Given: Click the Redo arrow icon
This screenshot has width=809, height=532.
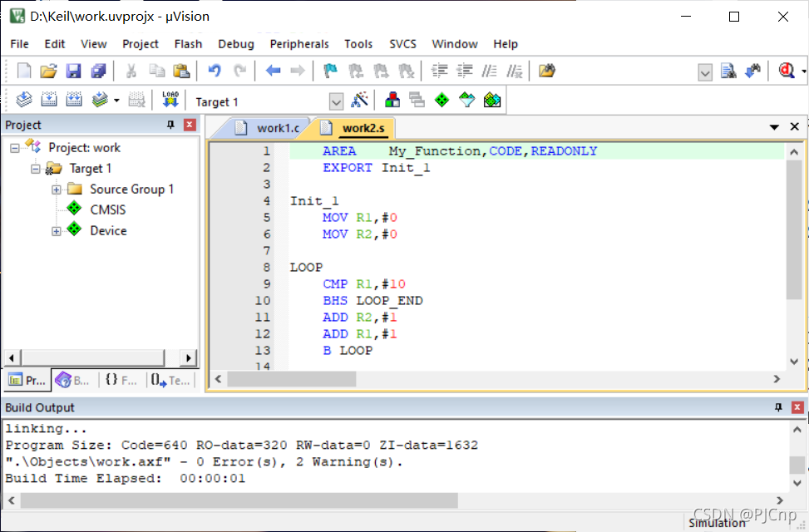Looking at the screenshot, I should (239, 71).
